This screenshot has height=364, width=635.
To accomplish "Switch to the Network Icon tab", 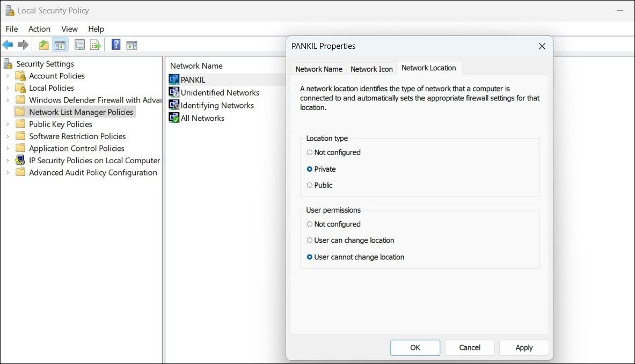I will 371,69.
